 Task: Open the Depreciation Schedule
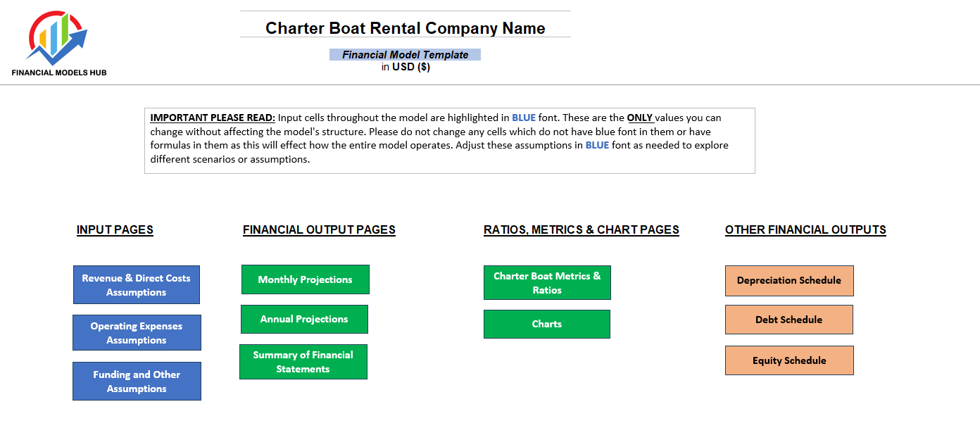pos(789,280)
